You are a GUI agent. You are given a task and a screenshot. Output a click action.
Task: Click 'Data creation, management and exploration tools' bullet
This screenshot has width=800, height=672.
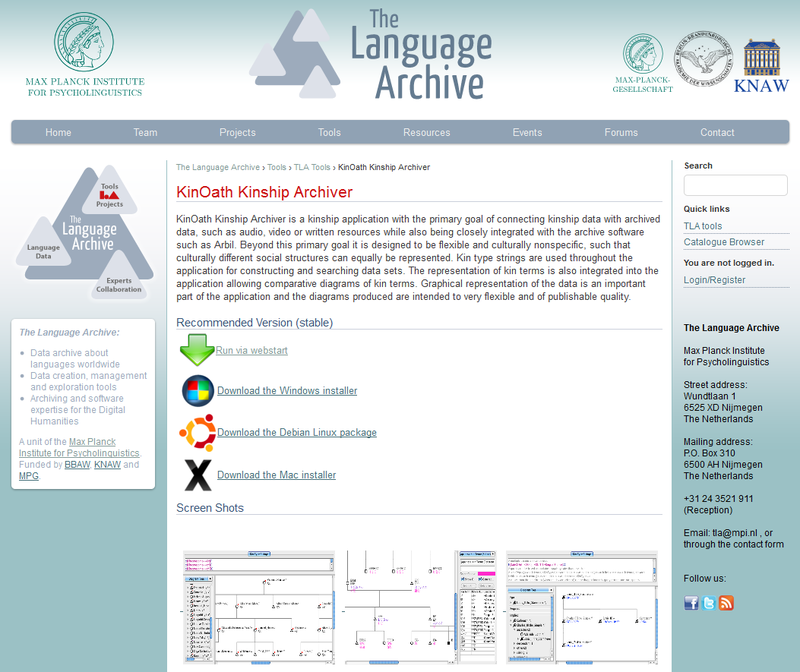pos(88,381)
